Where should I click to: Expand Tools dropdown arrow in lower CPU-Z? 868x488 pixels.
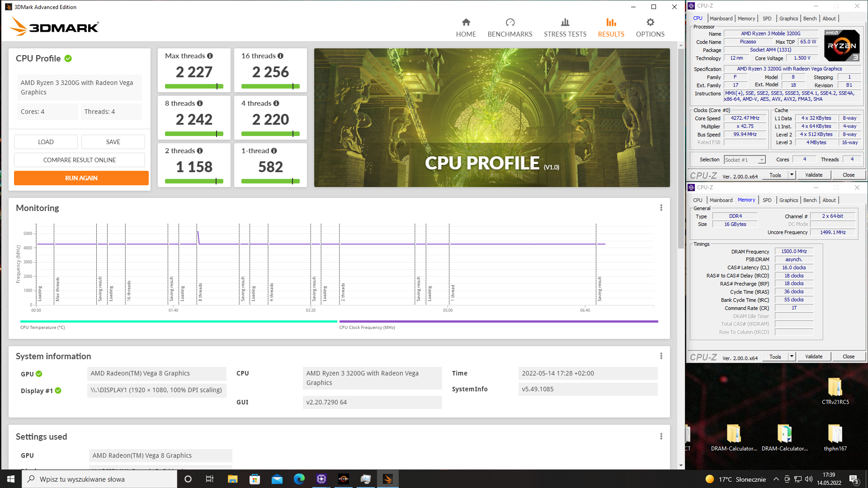coord(792,357)
